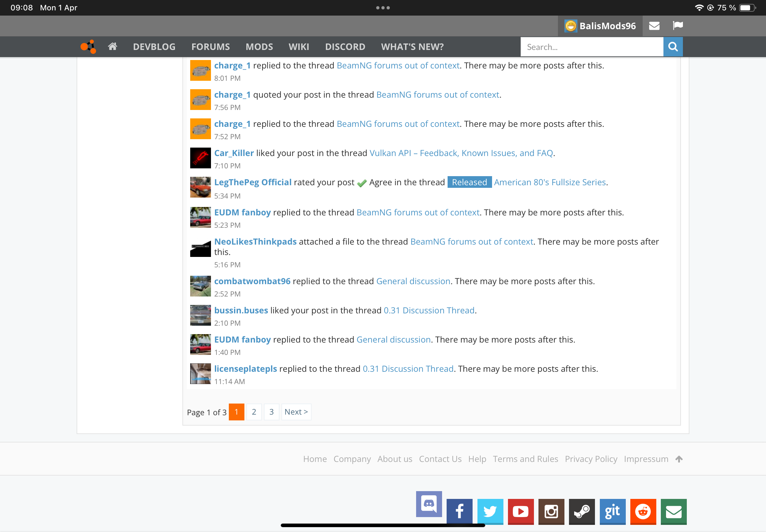Click charge_1 avatar at 8:01 PM
This screenshot has height=532, width=766.
point(200,70)
